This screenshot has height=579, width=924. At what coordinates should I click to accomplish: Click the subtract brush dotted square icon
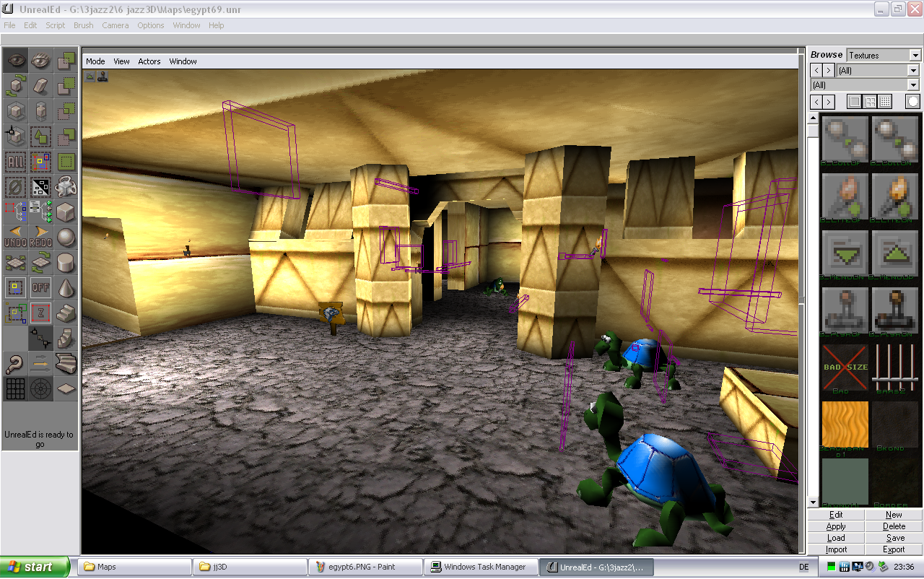click(66, 86)
